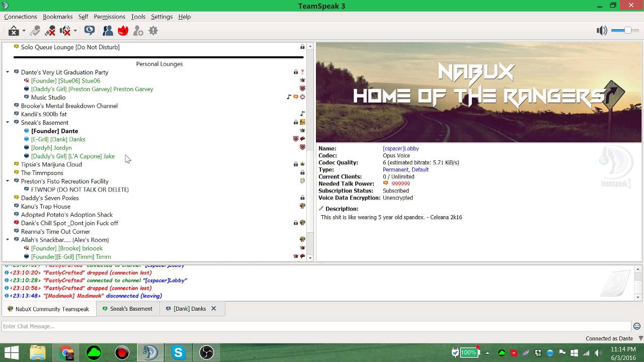Select user [Founder] Dante in the tree

pyautogui.click(x=54, y=131)
